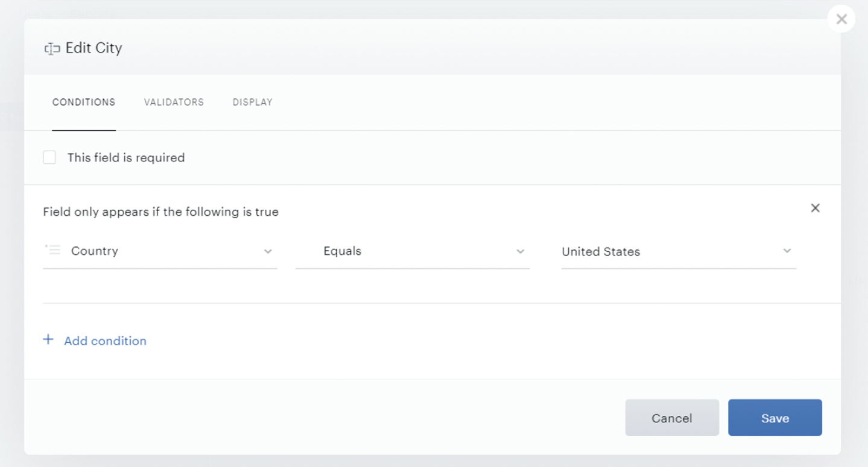Switch to the Validators tab
Screen dimensions: 868x467
click(x=174, y=102)
